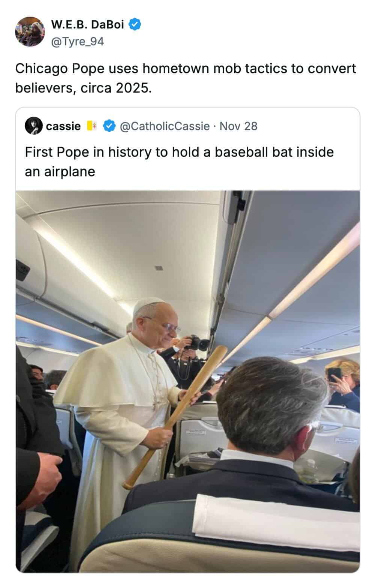This screenshot has width=374, height=588.
Task: Expand the airplane cabin photo
Action: pyautogui.click(x=188, y=381)
